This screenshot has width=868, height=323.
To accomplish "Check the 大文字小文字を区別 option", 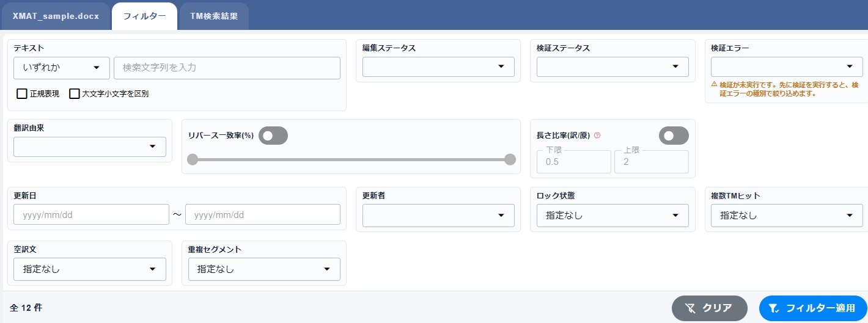I will click(x=75, y=94).
